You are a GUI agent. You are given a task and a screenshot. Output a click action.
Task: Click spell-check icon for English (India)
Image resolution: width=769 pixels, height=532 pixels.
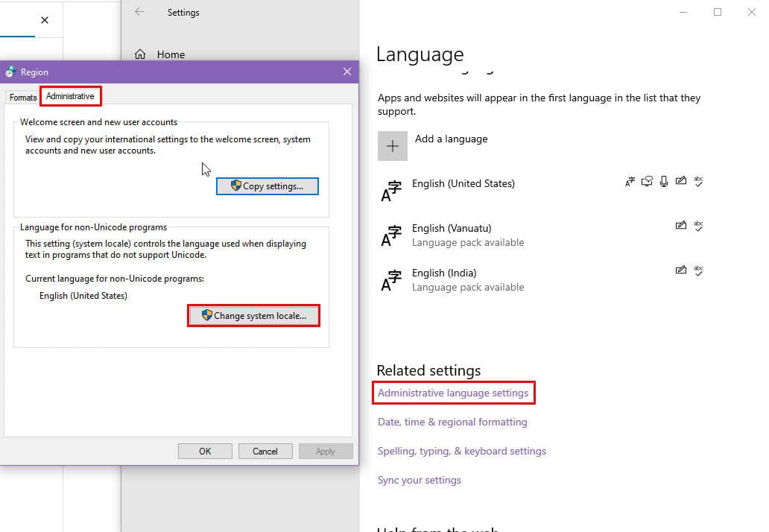[698, 270]
